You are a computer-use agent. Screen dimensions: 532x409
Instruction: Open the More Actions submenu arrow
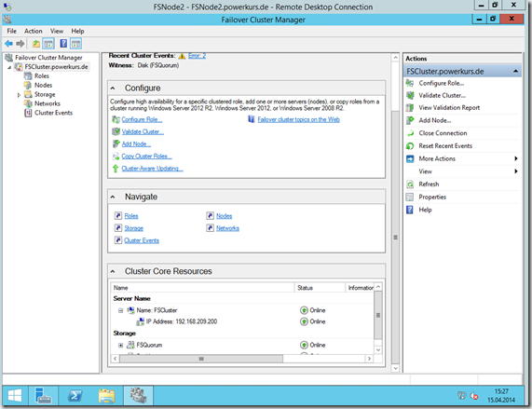[x=516, y=158]
